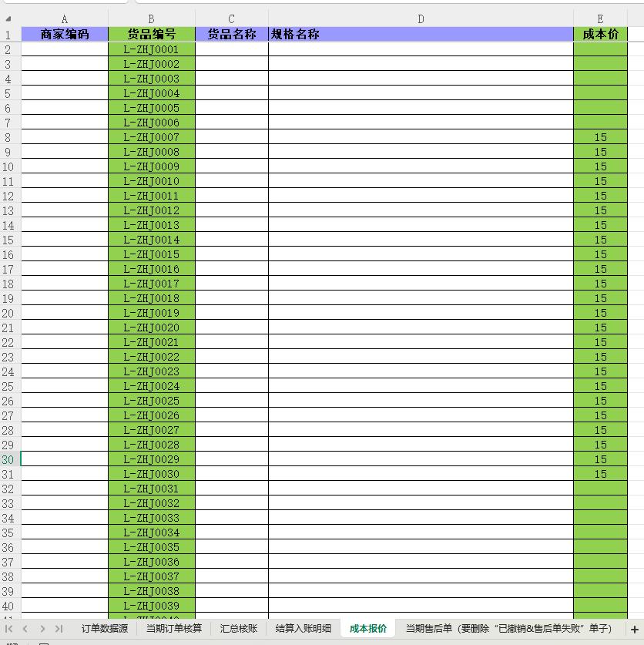644x645 pixels.
Task: Click the previous sheet arrow
Action: click(x=25, y=629)
